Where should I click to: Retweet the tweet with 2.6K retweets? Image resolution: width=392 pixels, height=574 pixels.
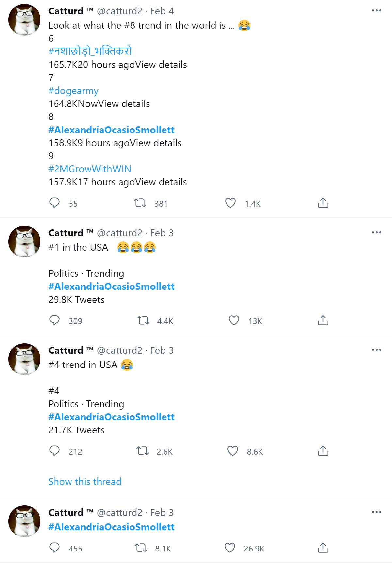coord(143,451)
